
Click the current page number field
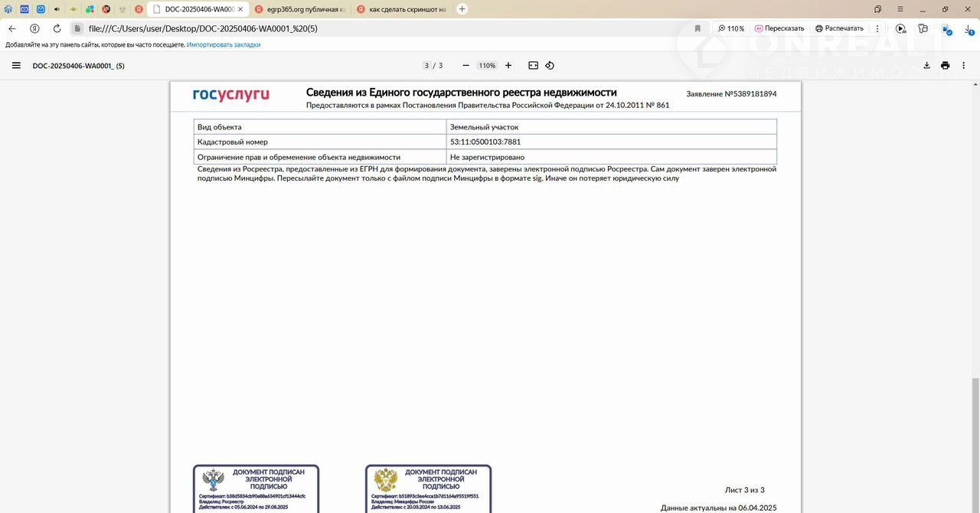[x=427, y=66]
